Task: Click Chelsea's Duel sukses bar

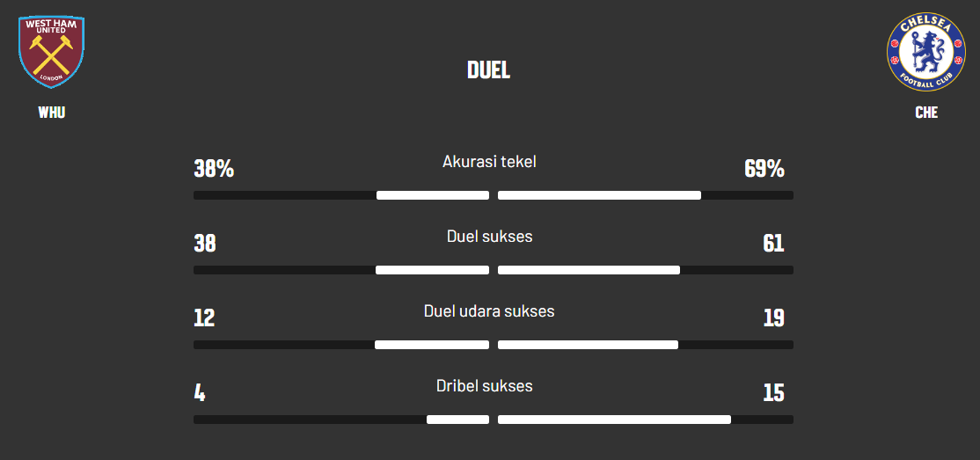Action: coord(589,270)
